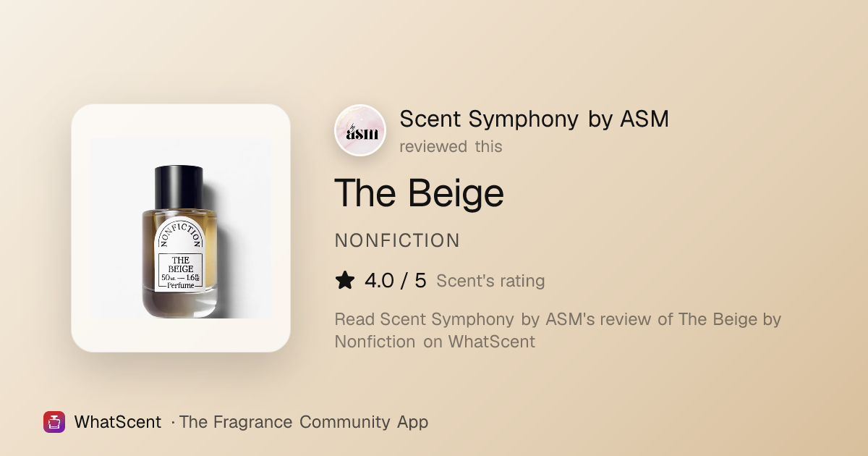868x456 pixels.
Task: Open the WhatScent brand name in the footer
Action: pos(118,422)
